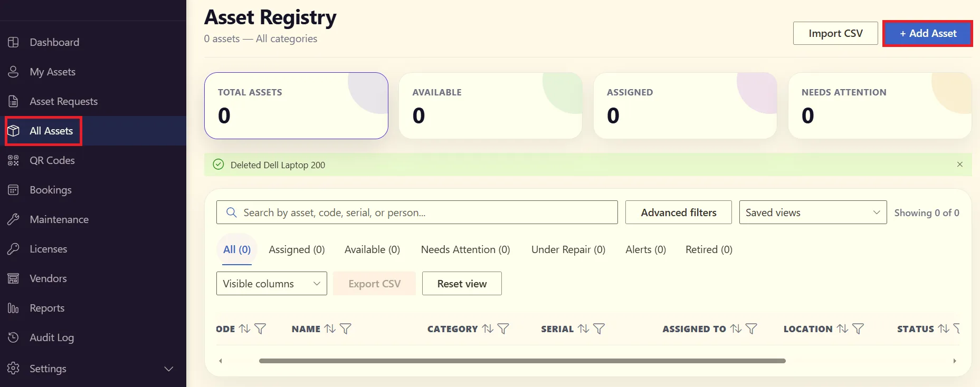The height and width of the screenshot is (387, 980).
Task: Expand the Settings menu chevron
Action: coord(169,369)
